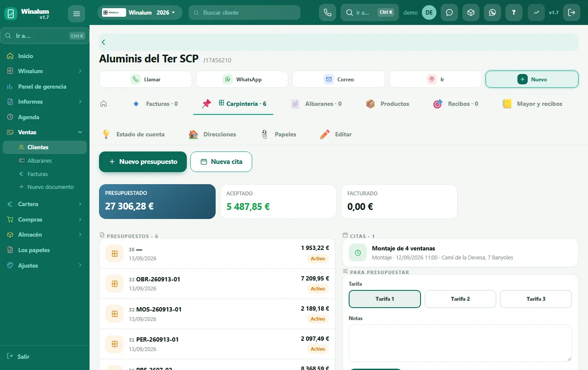Viewport: 588px width, 370px height.
Task: Open Albaranes under Ventas in sidebar
Action: click(x=45, y=160)
